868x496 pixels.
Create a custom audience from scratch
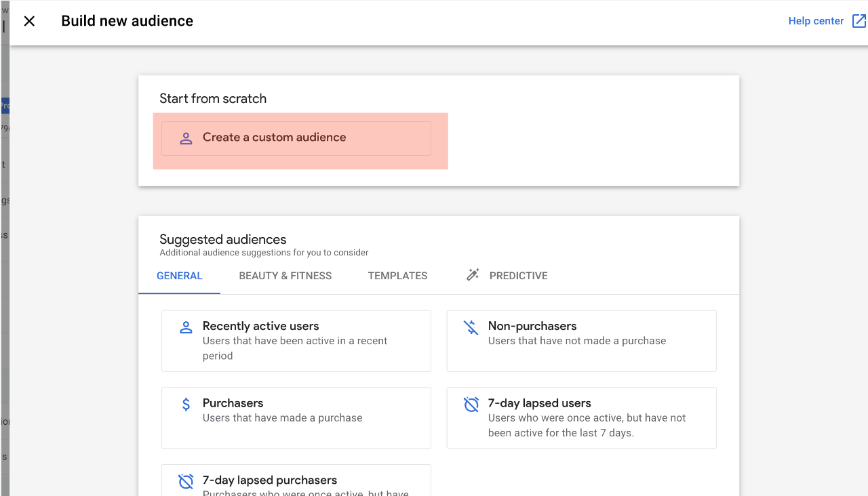coord(296,138)
